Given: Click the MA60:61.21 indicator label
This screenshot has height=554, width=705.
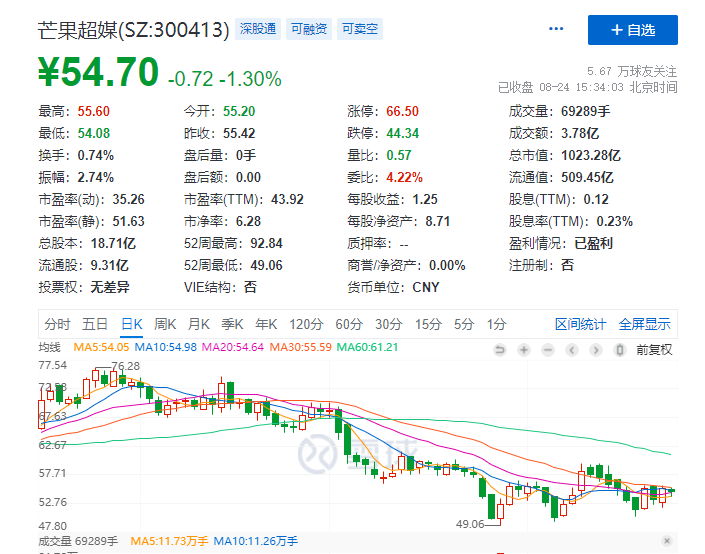Looking at the screenshot, I should tap(367, 347).
